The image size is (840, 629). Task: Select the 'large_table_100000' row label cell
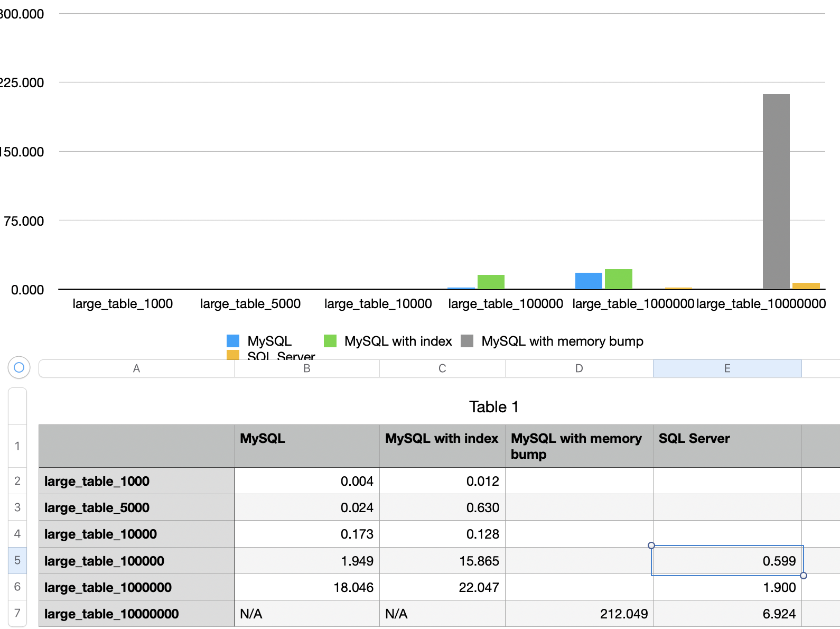(x=137, y=560)
